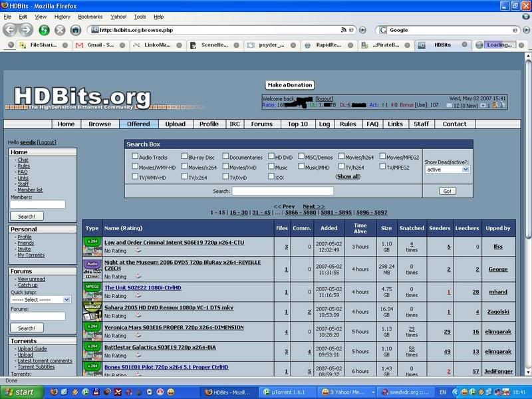This screenshot has width=532, height=399.
Task: Open the Top 10 navigation item
Action: point(297,124)
